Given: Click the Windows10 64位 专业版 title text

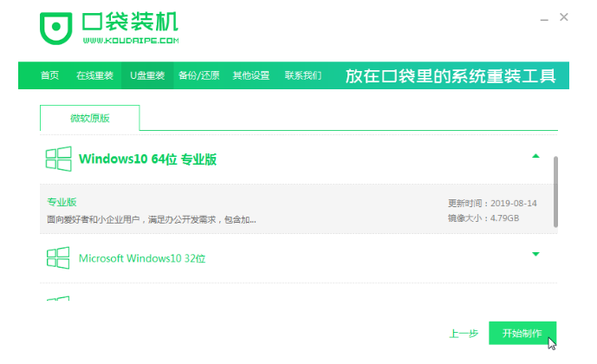Looking at the screenshot, I should pyautogui.click(x=159, y=159).
